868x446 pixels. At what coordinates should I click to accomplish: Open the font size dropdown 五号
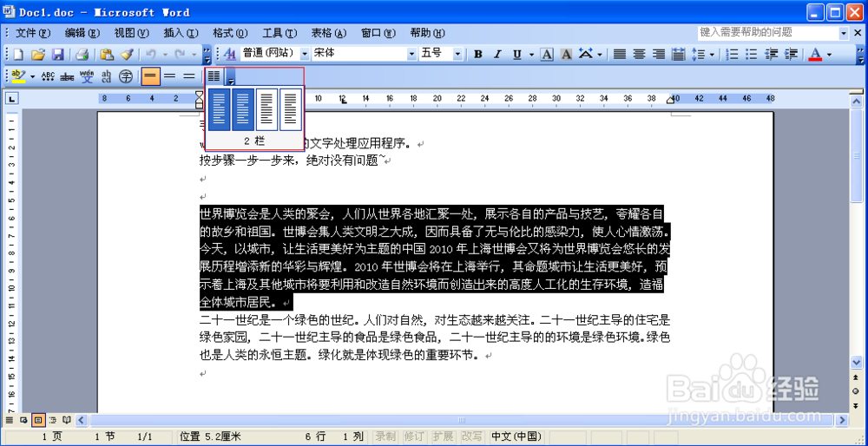pos(457,54)
